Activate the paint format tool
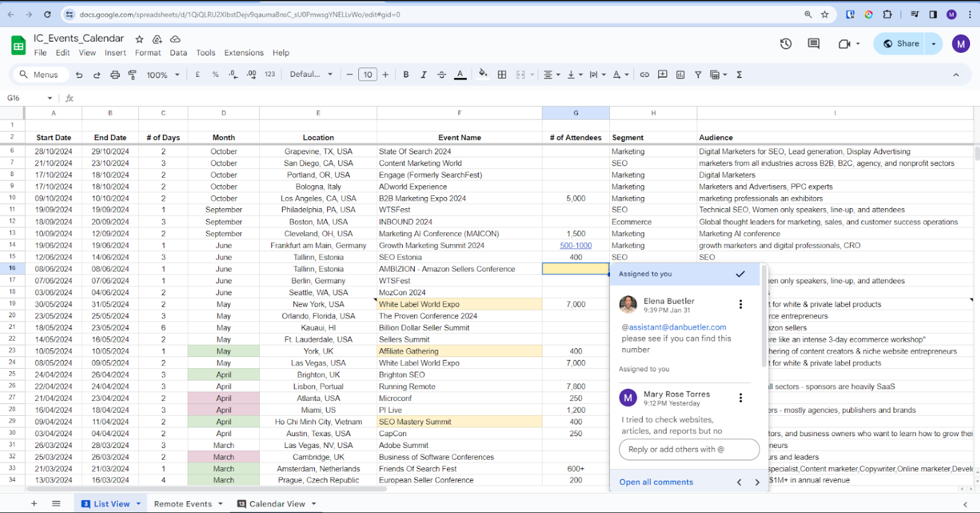The height and width of the screenshot is (513, 980). tap(132, 74)
